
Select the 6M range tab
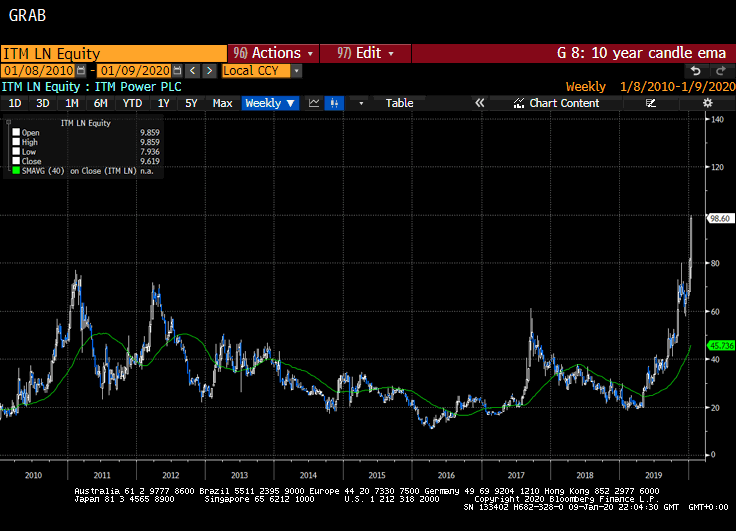tap(100, 103)
